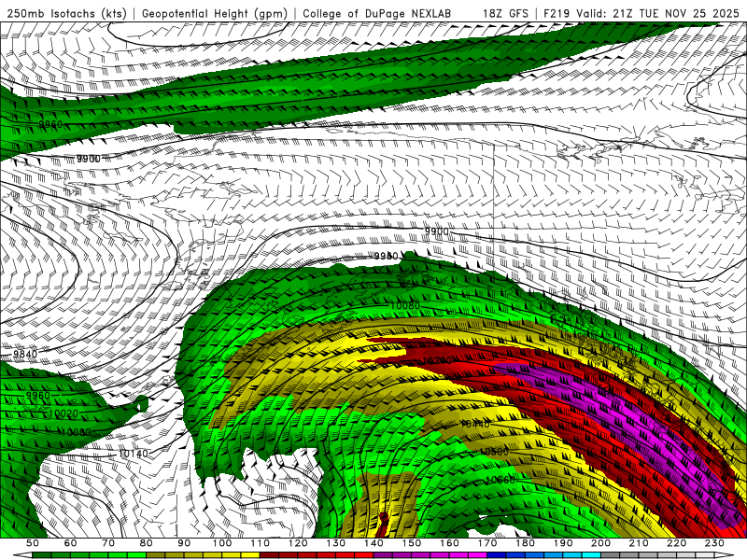
Task: Click the "250mb Isotachs (kts)" title text
Action: [x=66, y=13]
